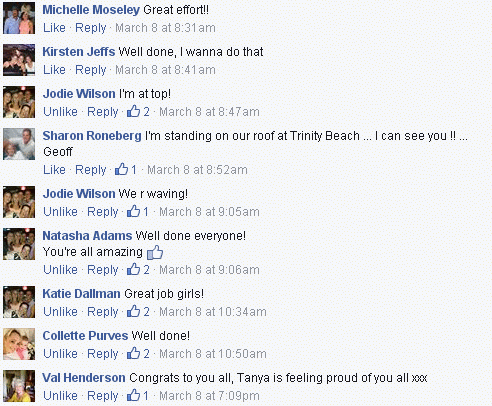
Task: Click the thumbs-up emoji in Natasha Adams' comment text
Action: pos(155,252)
